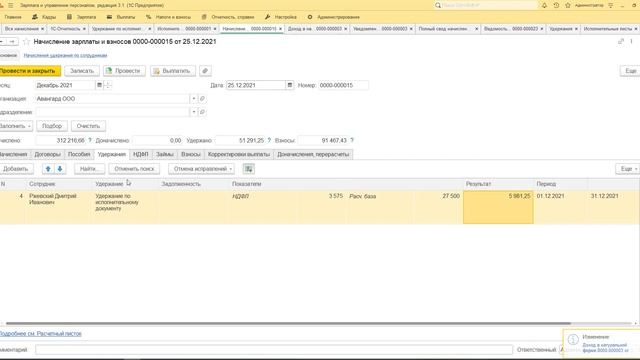640x360 pixels.
Task: Close the Ведомость 0000-000023 tab
Action: [x=542, y=29]
